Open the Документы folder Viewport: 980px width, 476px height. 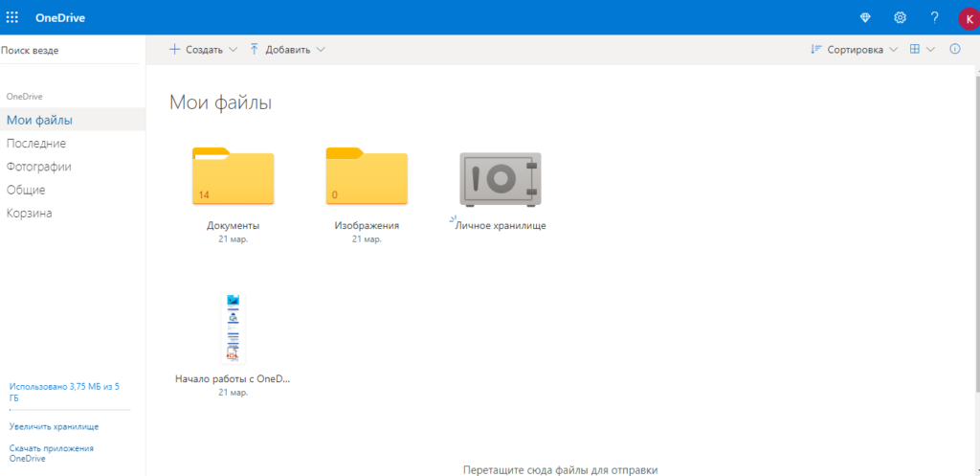233,177
